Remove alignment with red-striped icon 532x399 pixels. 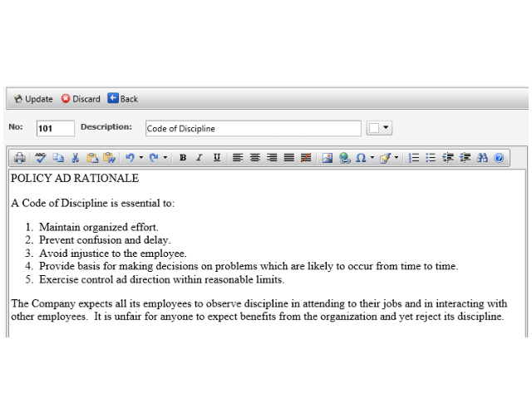pos(306,158)
